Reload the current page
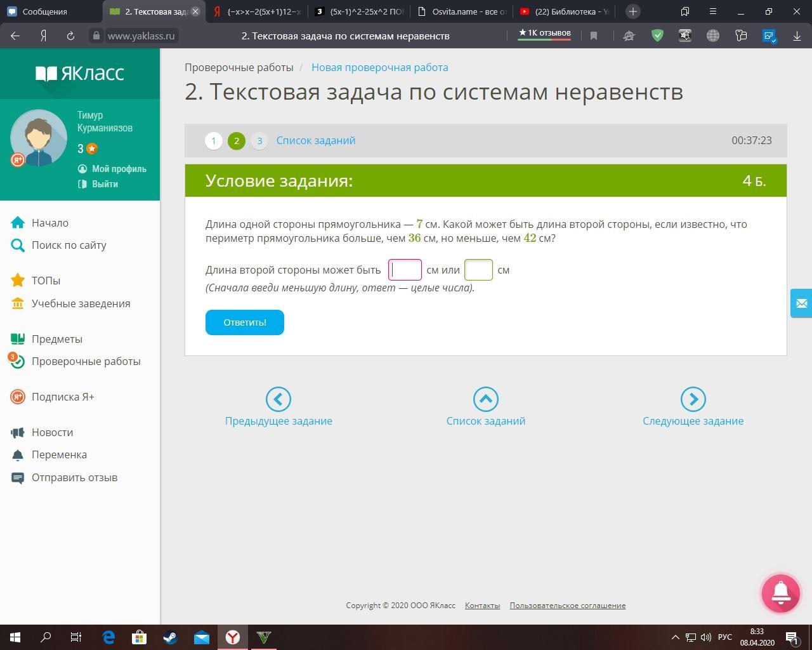The width and height of the screenshot is (812, 650). (x=70, y=36)
